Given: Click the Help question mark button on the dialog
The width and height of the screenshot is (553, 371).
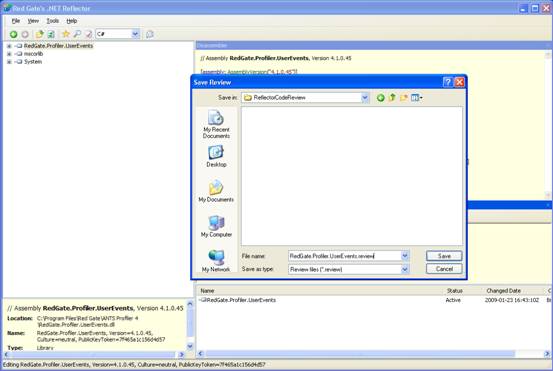Looking at the screenshot, I should (x=448, y=82).
